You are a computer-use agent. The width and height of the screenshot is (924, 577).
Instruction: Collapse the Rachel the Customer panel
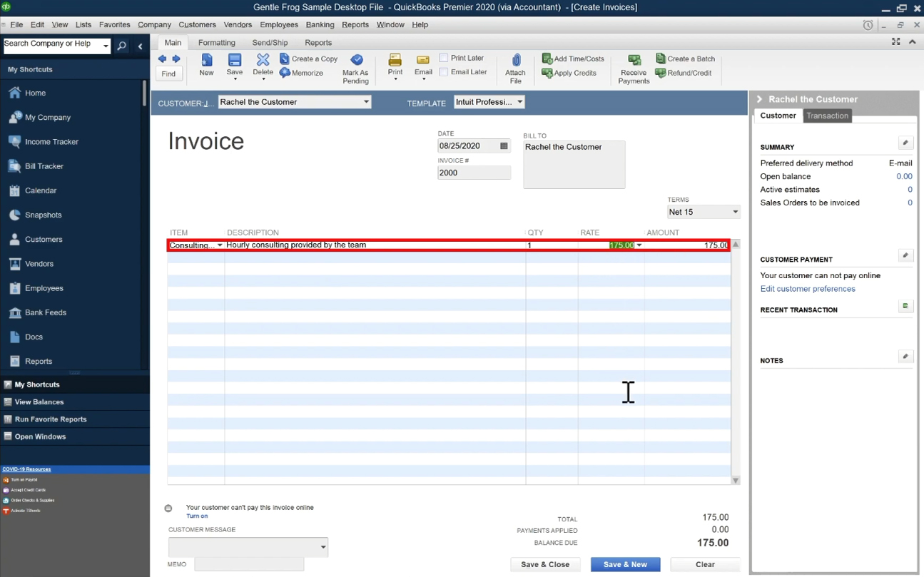759,99
